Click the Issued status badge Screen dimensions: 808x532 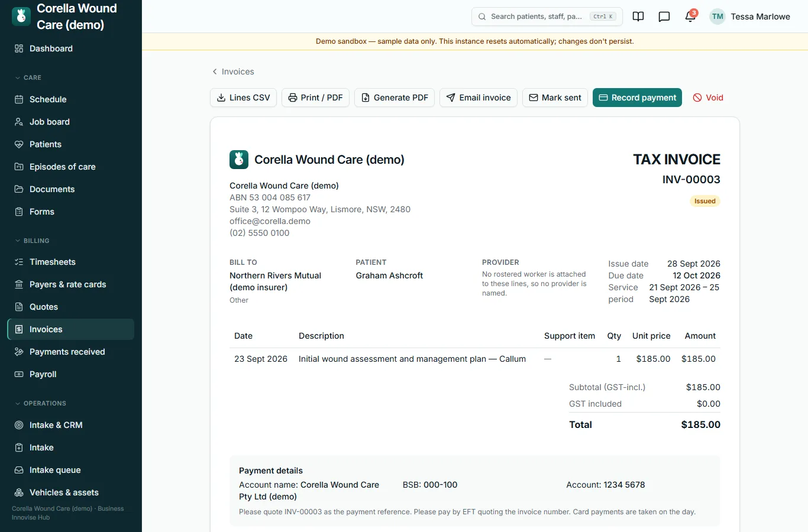[705, 201]
